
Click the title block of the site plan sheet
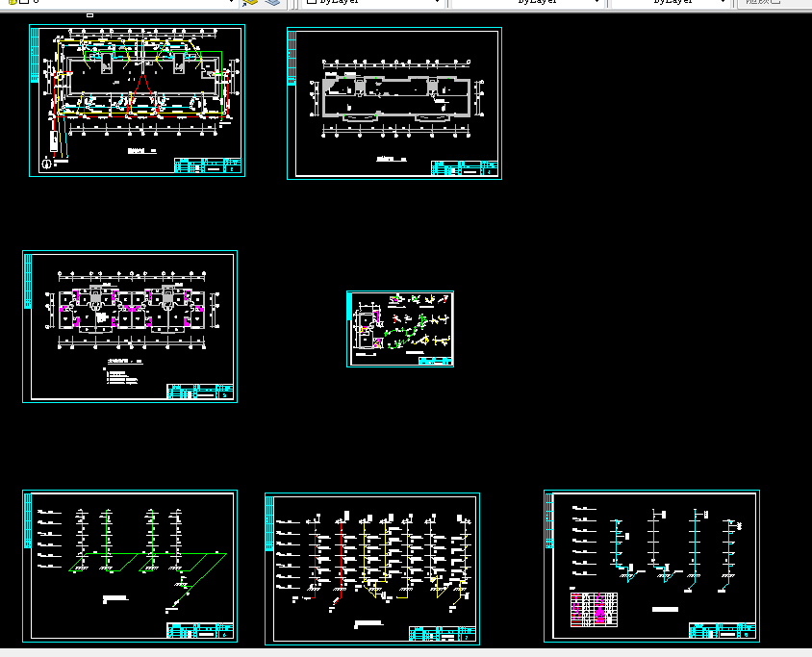[208, 165]
